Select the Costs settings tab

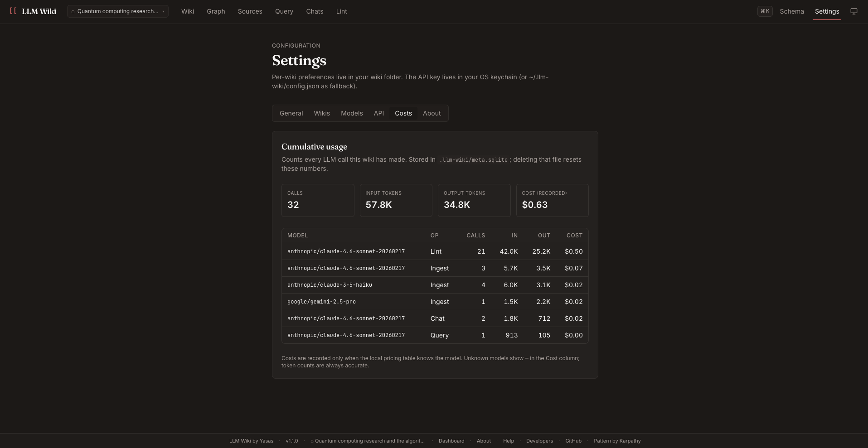tap(403, 113)
